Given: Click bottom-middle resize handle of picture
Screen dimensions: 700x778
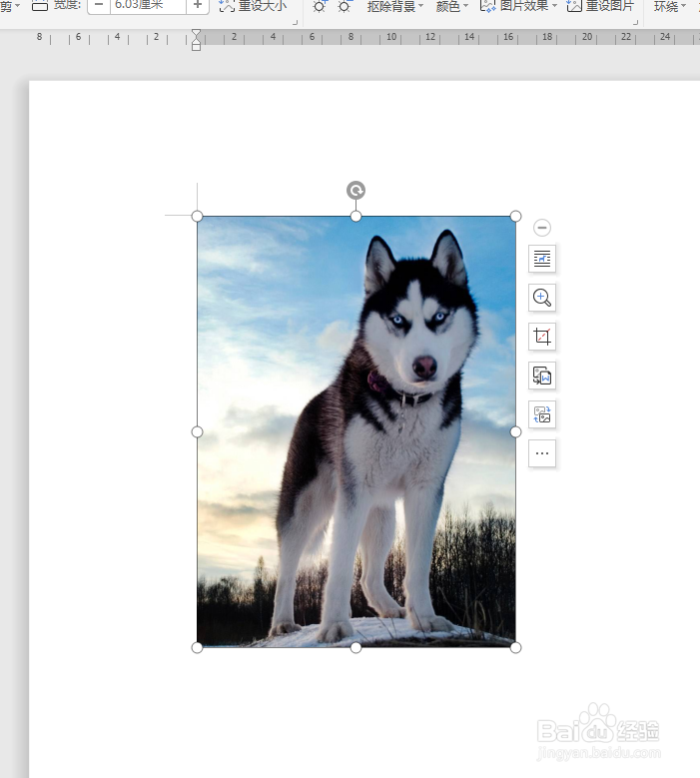Looking at the screenshot, I should tap(355, 647).
